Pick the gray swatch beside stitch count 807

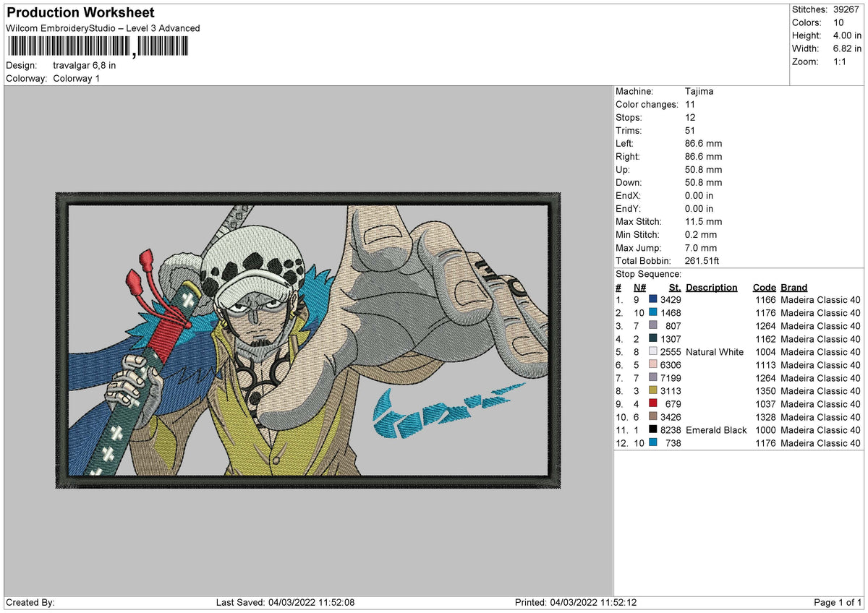(653, 325)
